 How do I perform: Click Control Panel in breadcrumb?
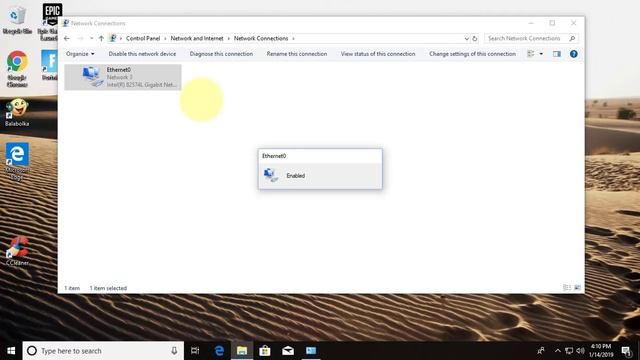143,38
